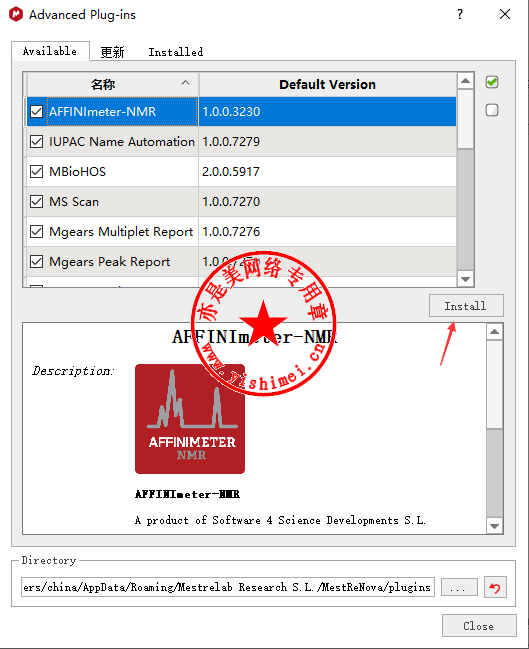Switch to the Available tab
The width and height of the screenshot is (529, 649).
click(x=50, y=51)
